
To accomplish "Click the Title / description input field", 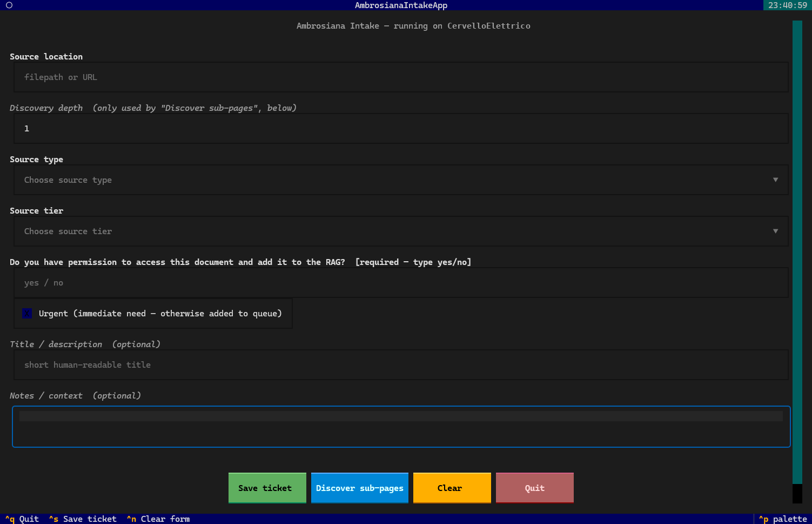I will 401,365.
